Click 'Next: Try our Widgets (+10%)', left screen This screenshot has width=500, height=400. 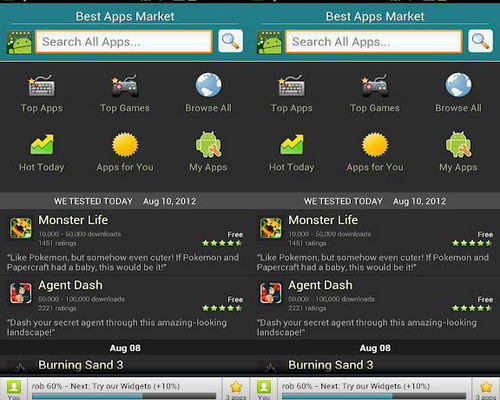click(125, 386)
